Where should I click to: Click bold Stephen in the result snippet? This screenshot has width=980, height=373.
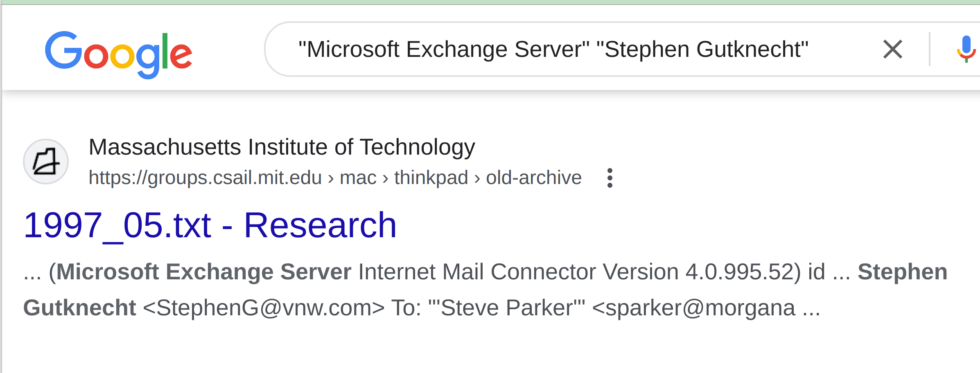903,272
